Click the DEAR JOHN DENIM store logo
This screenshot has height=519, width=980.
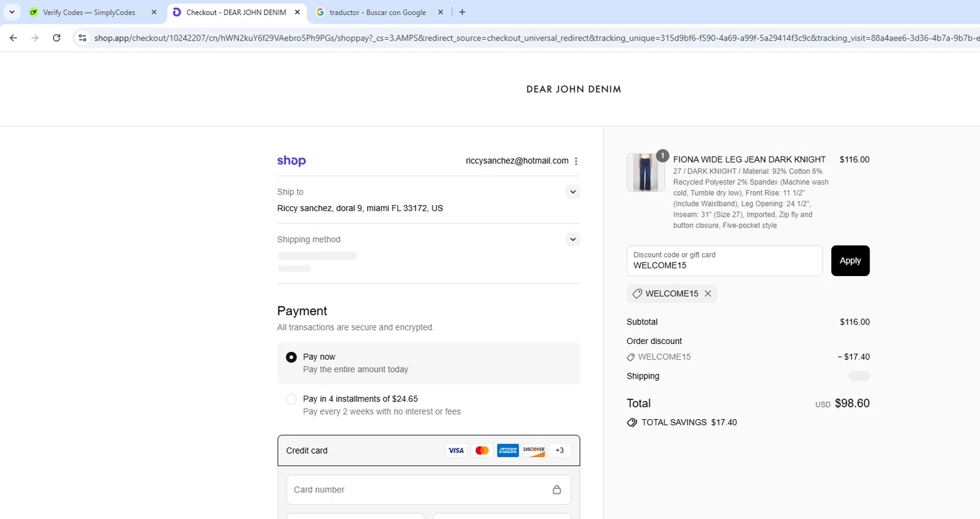point(574,89)
